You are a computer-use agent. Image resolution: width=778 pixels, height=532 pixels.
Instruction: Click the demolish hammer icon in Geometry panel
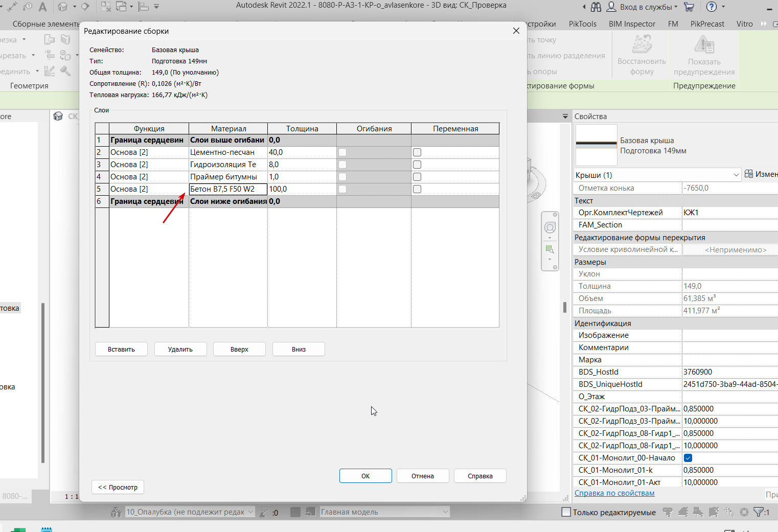pyautogui.click(x=65, y=71)
